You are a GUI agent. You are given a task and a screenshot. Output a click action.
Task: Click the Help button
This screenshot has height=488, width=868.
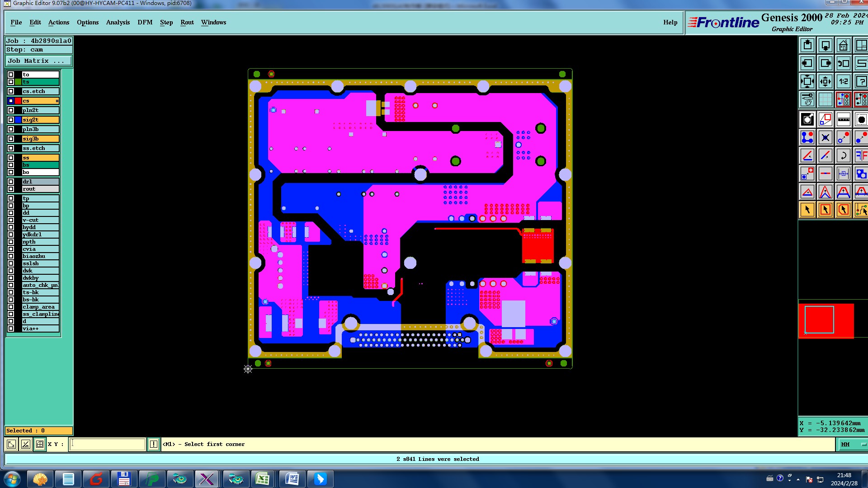point(670,22)
